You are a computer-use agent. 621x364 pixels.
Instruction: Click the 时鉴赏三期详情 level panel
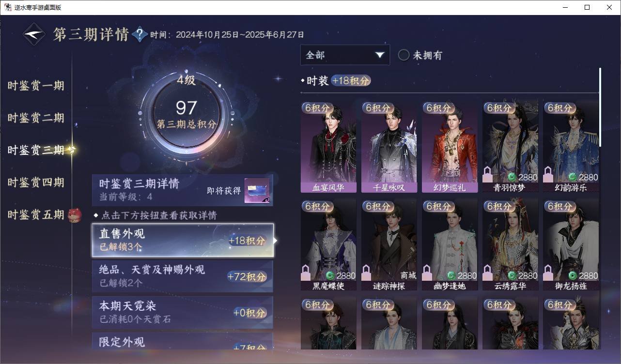click(x=183, y=190)
